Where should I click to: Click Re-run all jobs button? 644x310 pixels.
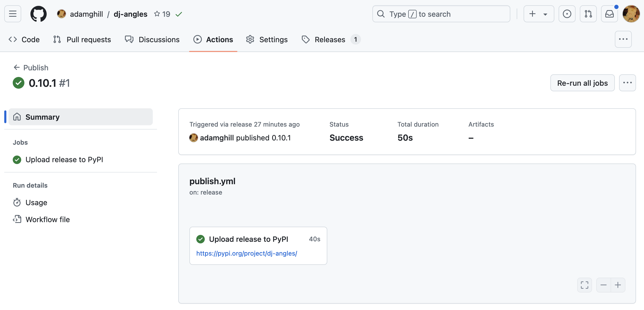coord(582,83)
